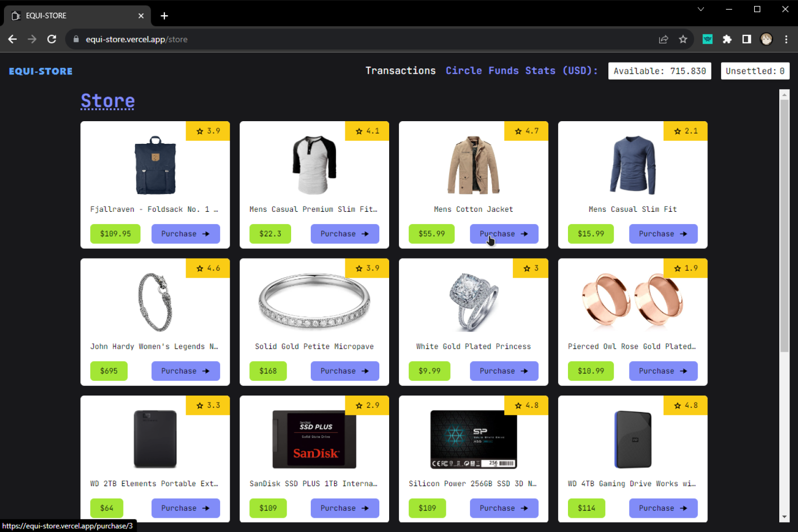Open the Chrome three-dot menu

786,39
